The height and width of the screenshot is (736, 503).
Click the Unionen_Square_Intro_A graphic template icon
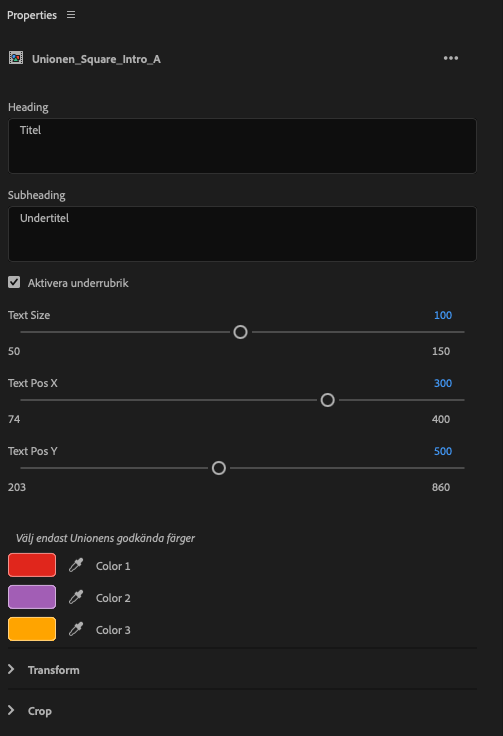pos(16,58)
